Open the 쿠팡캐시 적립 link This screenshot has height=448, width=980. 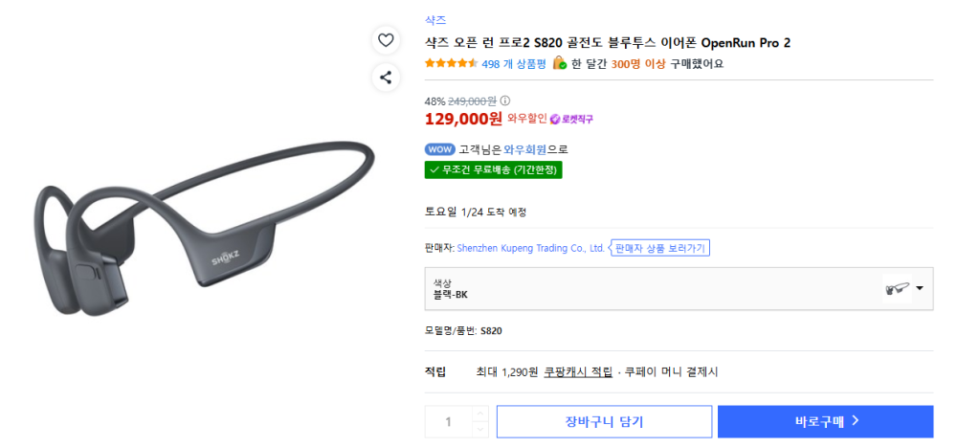[x=578, y=371]
